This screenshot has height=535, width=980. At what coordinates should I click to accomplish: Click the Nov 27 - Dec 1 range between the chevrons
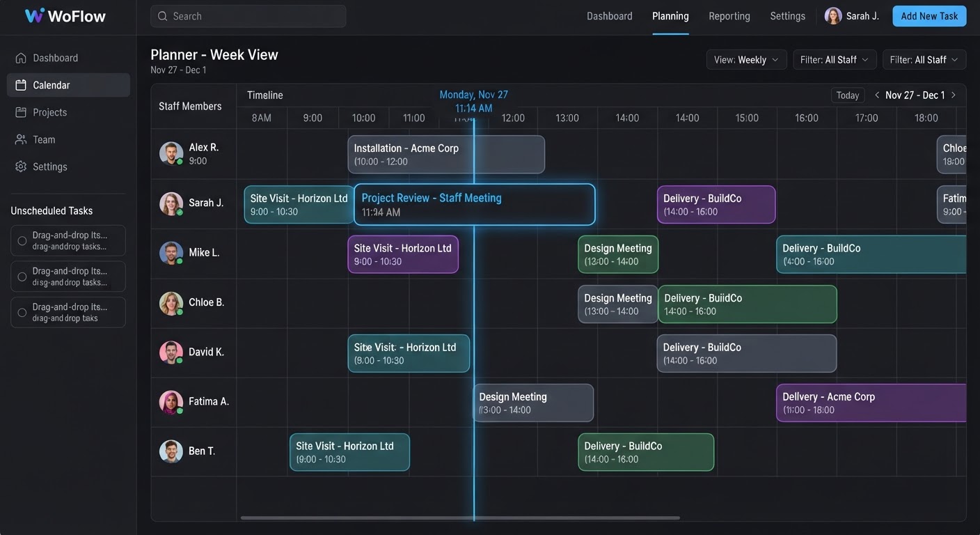[915, 95]
